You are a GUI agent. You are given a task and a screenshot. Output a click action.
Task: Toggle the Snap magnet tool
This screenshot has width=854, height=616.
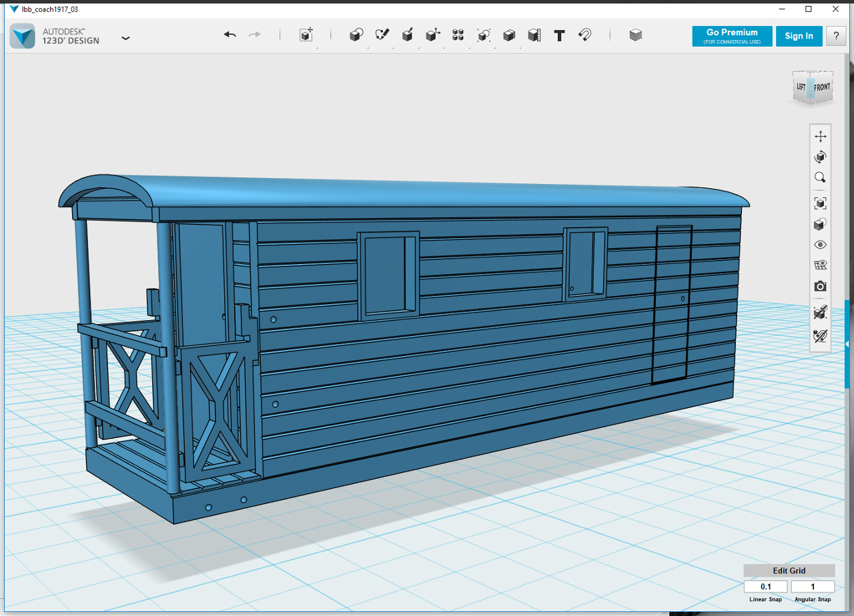585,35
